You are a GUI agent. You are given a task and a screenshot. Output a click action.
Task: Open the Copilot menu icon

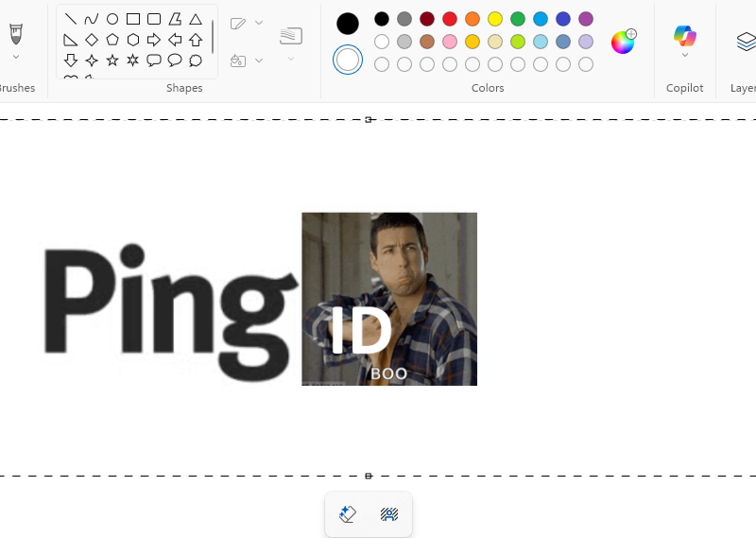[684, 37]
